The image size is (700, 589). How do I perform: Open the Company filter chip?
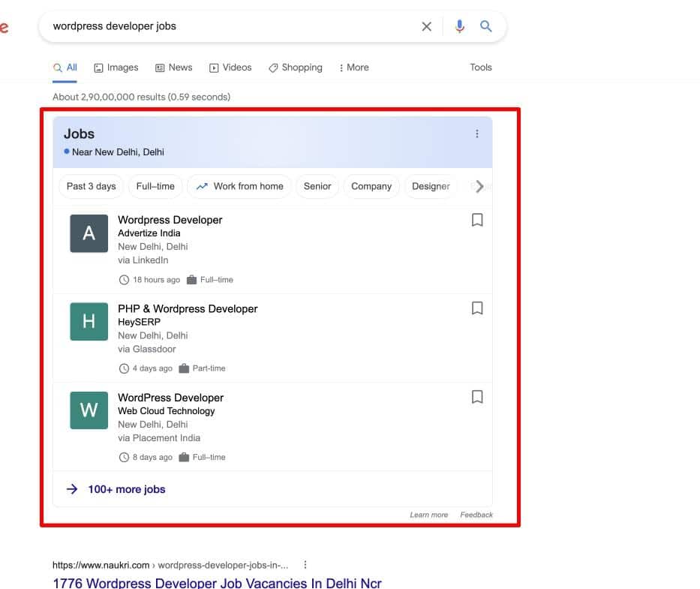[371, 186]
